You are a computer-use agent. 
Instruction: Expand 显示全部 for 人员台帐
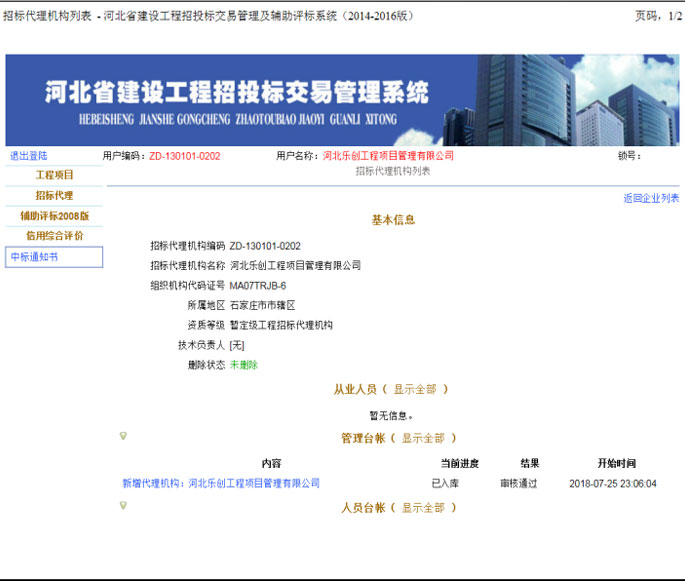pos(423,508)
